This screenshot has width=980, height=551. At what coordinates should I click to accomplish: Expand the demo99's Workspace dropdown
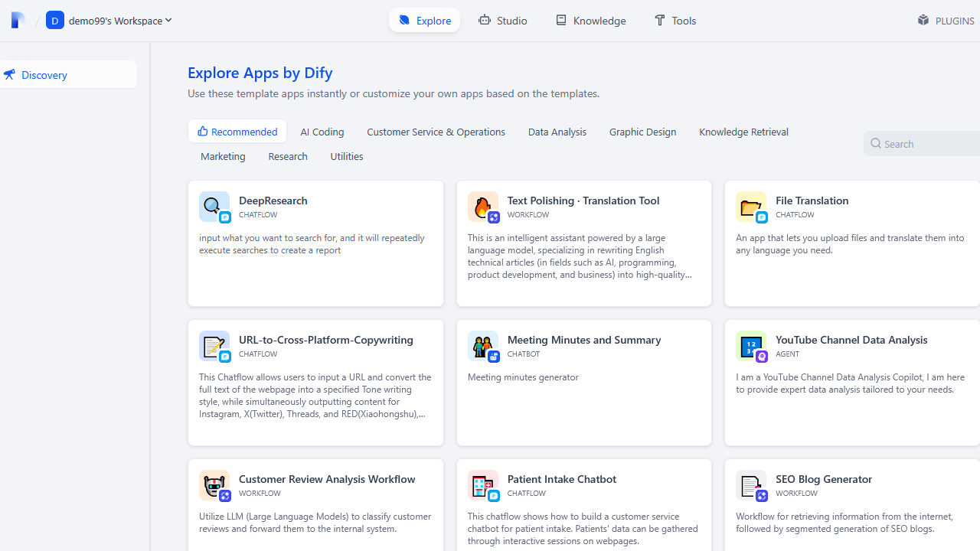coord(109,20)
